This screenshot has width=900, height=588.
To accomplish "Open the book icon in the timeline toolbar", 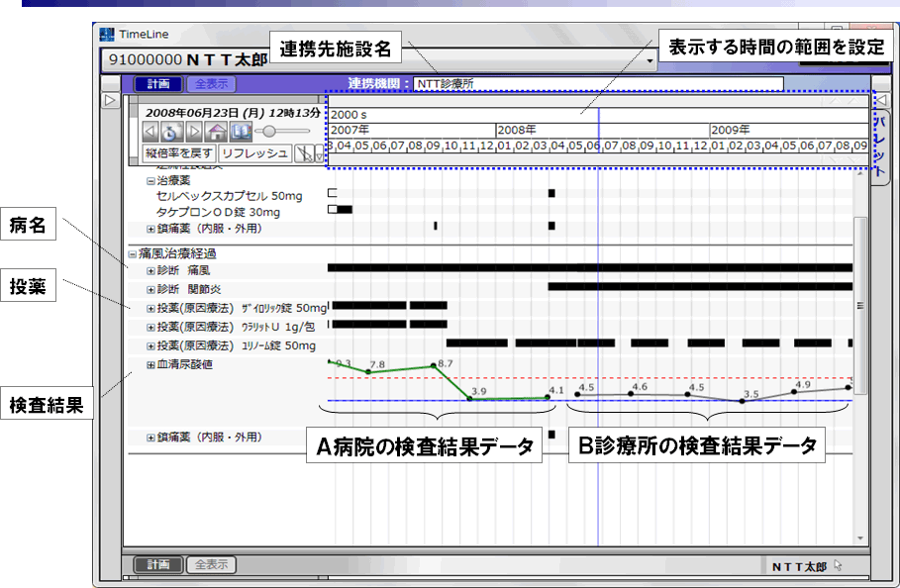I will (x=241, y=132).
